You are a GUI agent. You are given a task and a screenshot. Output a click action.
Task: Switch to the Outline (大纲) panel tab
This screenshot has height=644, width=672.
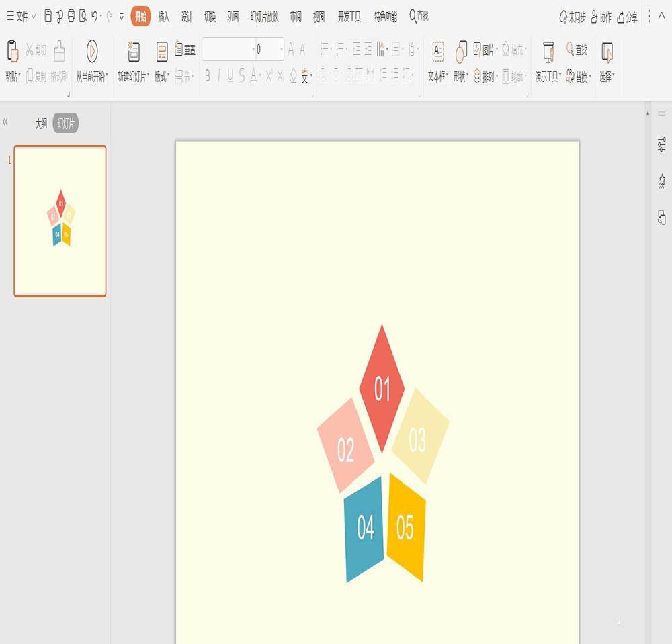tap(41, 124)
